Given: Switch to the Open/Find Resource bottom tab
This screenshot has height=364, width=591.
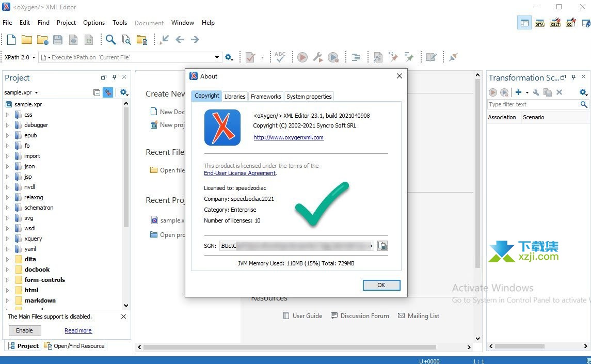Looking at the screenshot, I should pyautogui.click(x=74, y=346).
